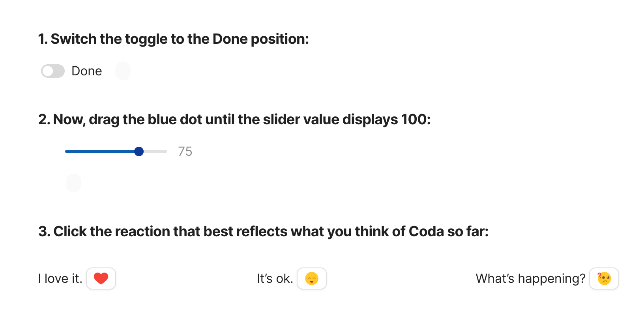Switch the Done toggle on
Screen dimensions: 644x314
[53, 71]
